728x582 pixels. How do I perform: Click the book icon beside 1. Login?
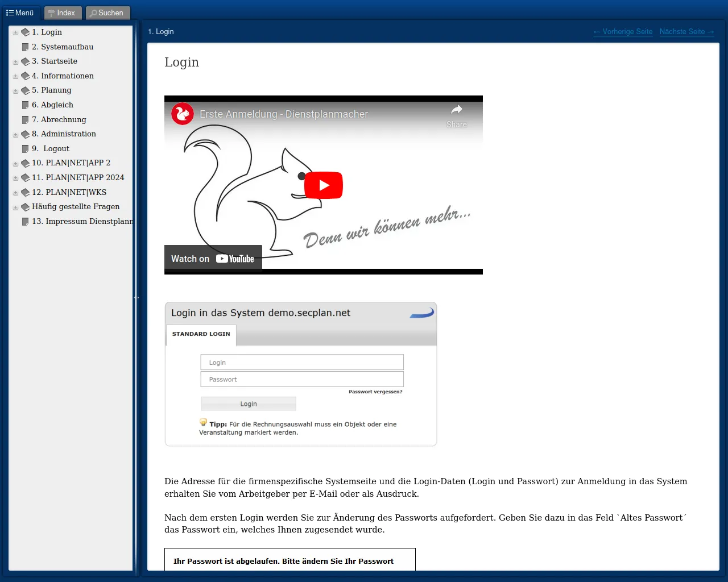pos(25,32)
